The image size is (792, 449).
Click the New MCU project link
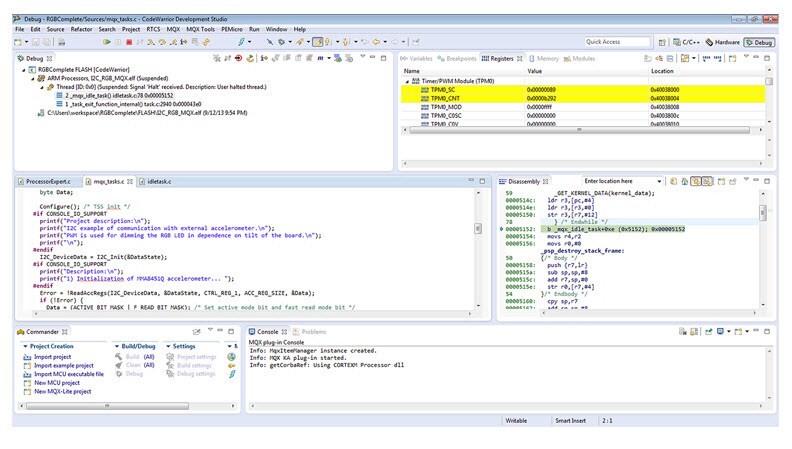(x=58, y=382)
